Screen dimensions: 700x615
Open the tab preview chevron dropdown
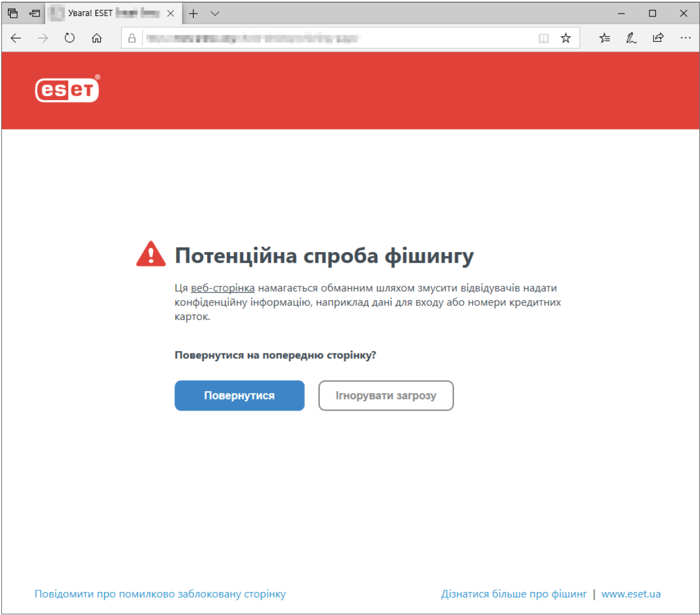click(215, 14)
